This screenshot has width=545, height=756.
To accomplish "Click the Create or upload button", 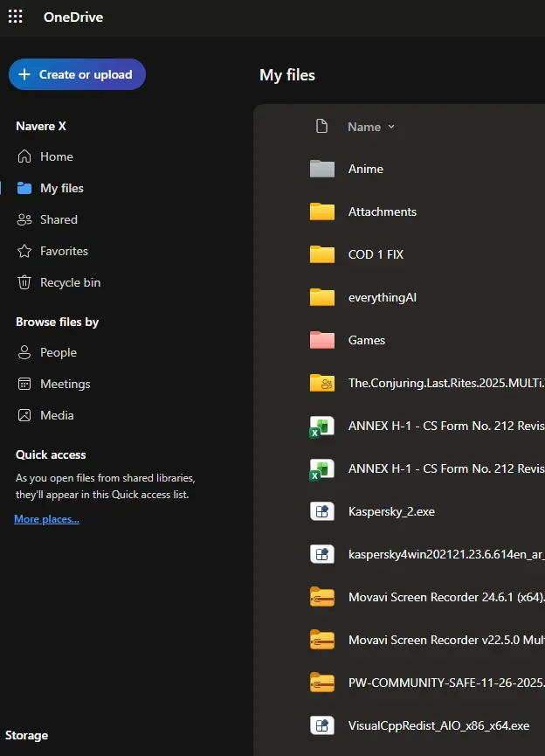I will 77,74.
